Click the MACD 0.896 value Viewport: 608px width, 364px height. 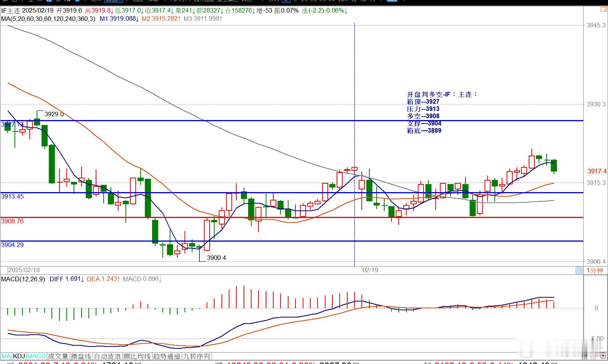[x=143, y=279]
